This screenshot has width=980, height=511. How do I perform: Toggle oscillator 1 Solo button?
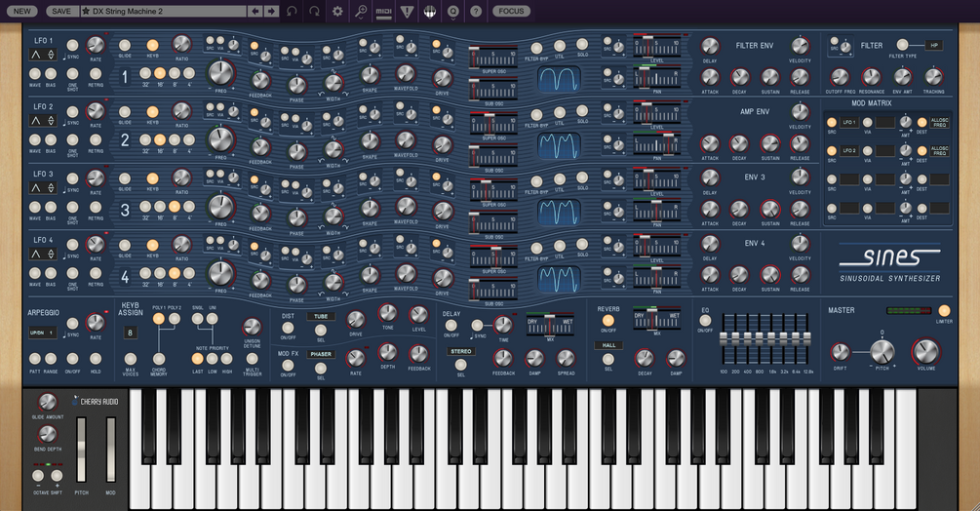(x=582, y=44)
